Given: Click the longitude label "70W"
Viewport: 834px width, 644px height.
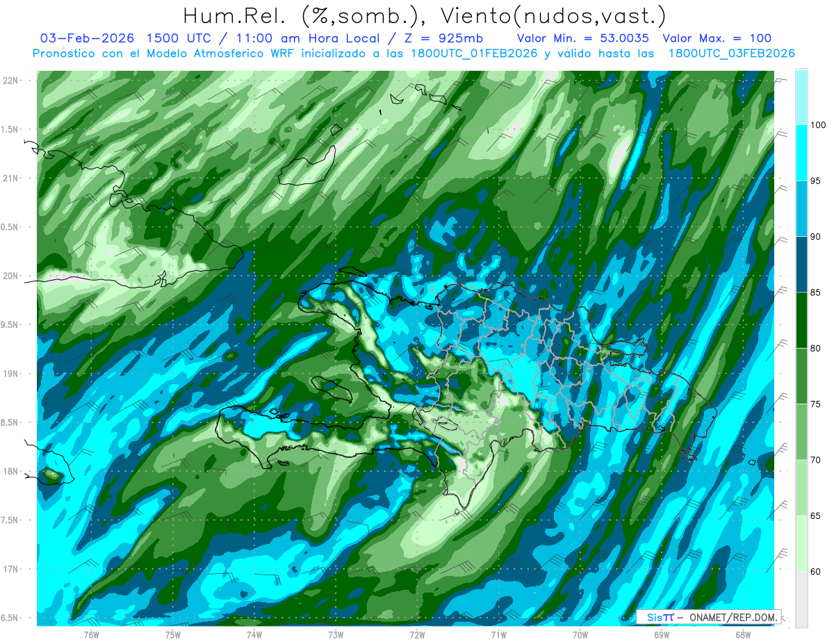Looking at the screenshot, I should click(x=580, y=635).
